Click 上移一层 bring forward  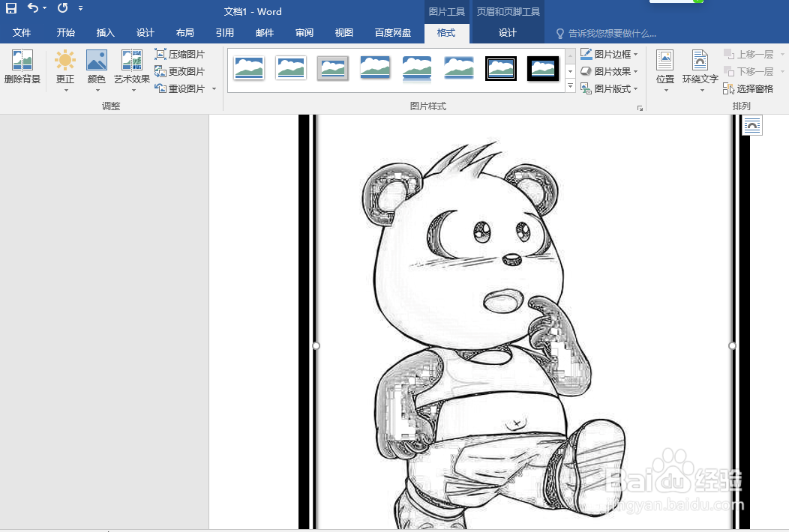(x=748, y=54)
